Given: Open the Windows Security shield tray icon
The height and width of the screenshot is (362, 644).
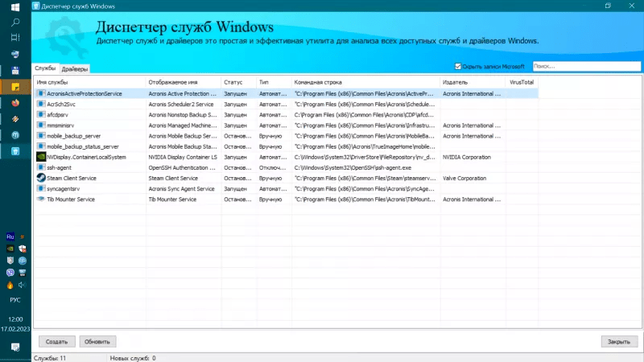Looking at the screenshot, I should 23,249.
